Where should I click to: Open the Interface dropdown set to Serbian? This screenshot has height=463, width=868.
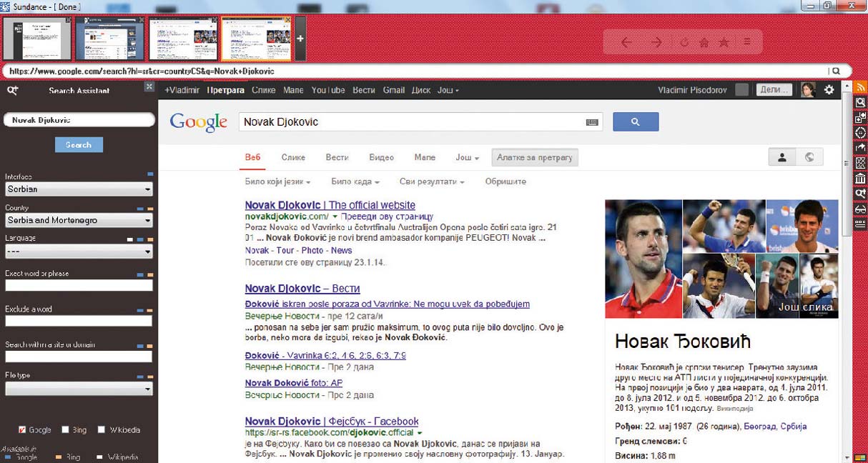point(79,189)
